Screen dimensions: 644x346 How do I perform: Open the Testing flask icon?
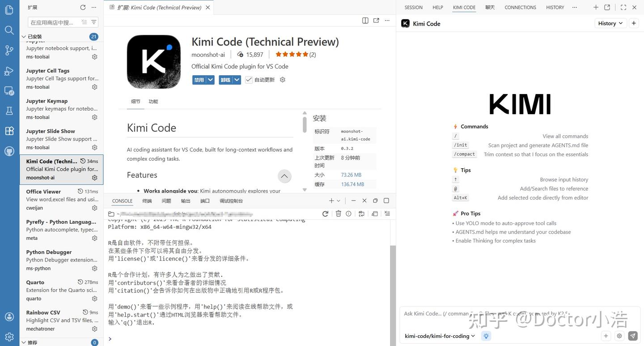coord(9,111)
